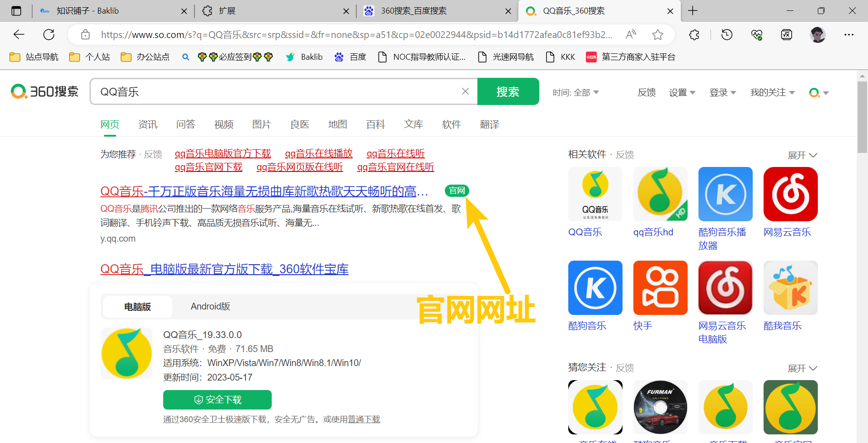Screen dimensions: 868x443
Task: Select the Android版 download tab
Action: pos(210,306)
